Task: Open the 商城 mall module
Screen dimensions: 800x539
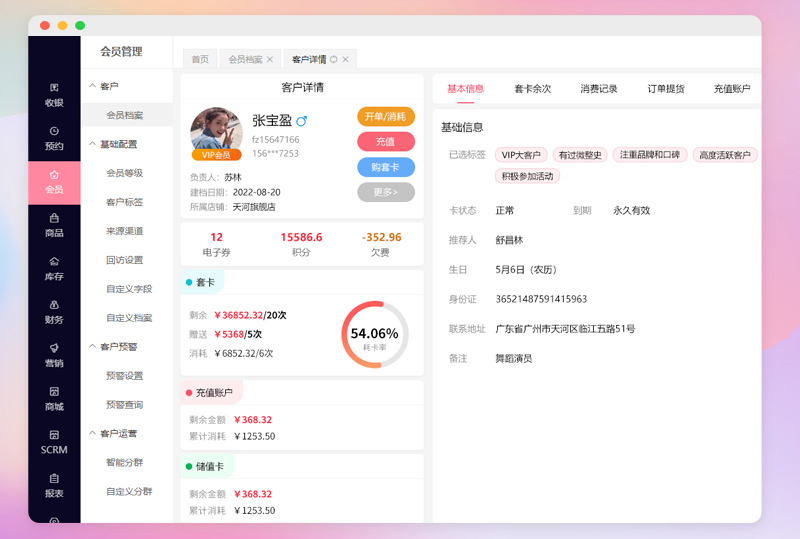Action: click(54, 398)
